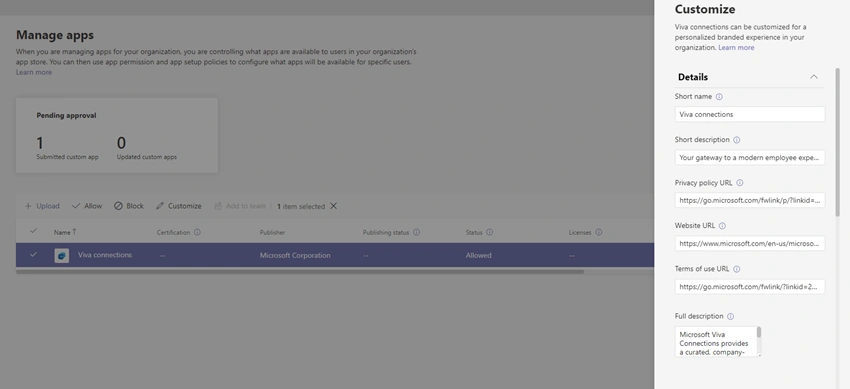The width and height of the screenshot is (850, 389).
Task: Toggle the select-all checkmark in header
Action: point(33,231)
